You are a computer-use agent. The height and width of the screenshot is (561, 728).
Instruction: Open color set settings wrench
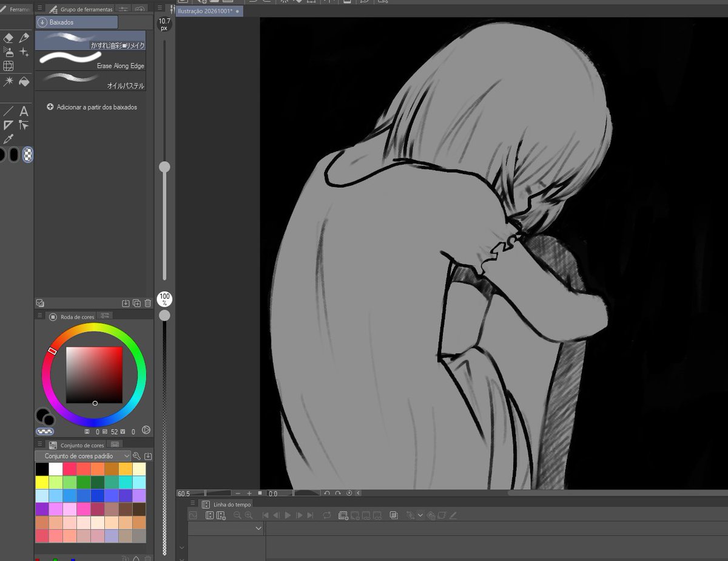click(x=137, y=456)
